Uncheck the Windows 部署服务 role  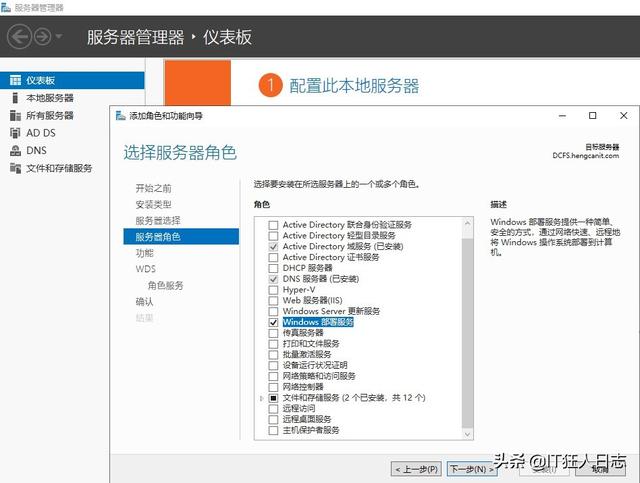click(x=273, y=322)
